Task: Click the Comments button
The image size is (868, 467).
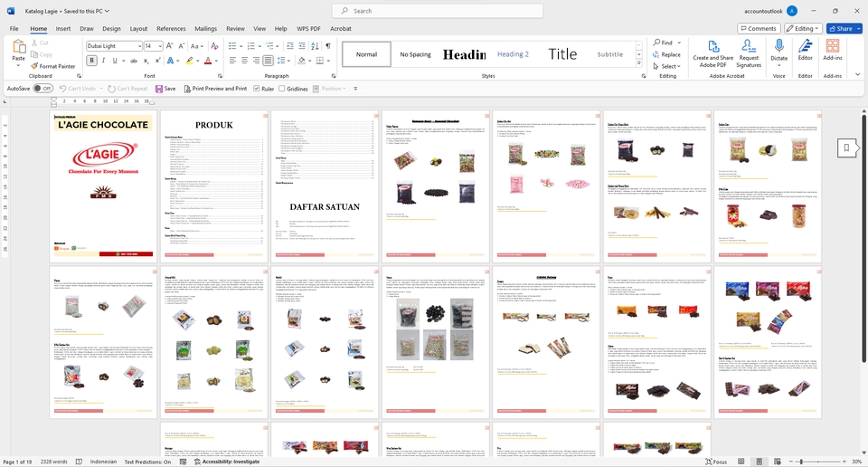Action: (759, 28)
